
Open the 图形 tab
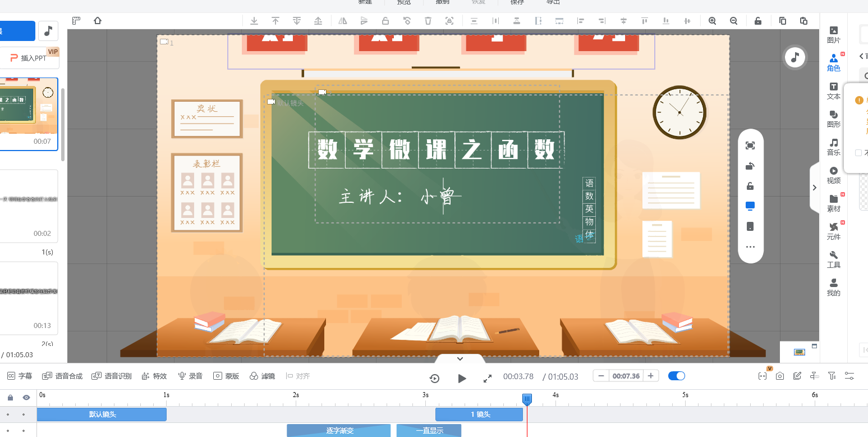(x=834, y=119)
